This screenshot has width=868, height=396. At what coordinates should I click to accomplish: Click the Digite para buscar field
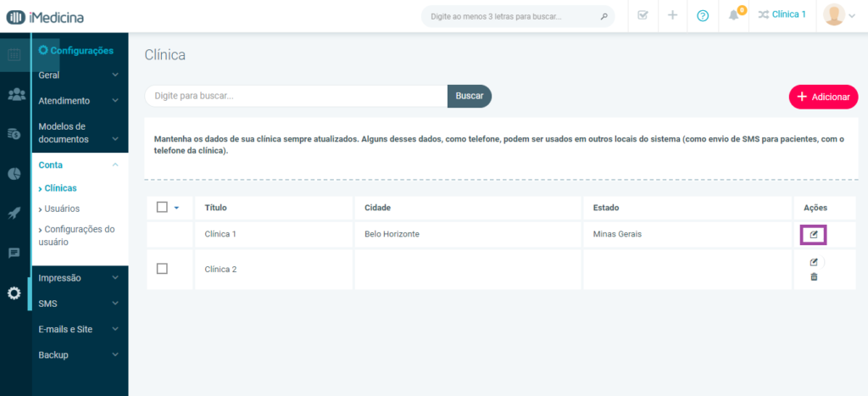coord(296,96)
